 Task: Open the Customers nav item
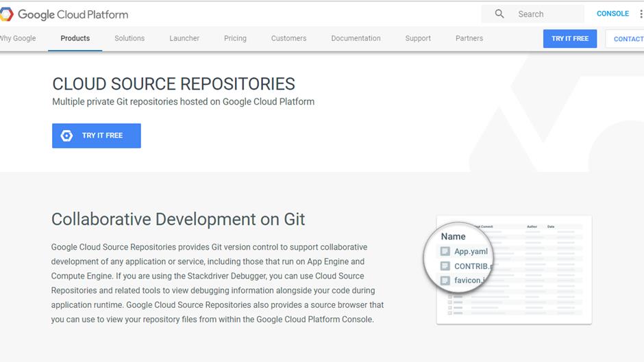point(288,38)
